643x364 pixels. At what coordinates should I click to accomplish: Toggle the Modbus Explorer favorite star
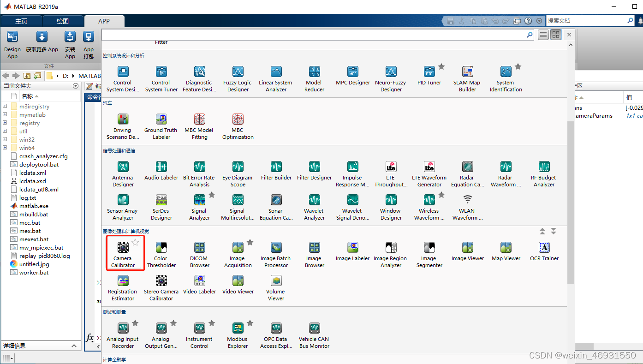click(x=250, y=323)
